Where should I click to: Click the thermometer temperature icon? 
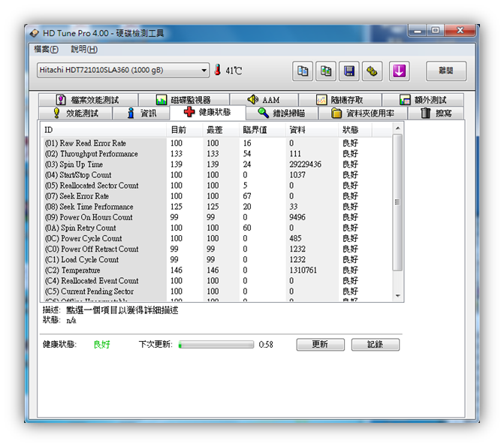point(218,71)
